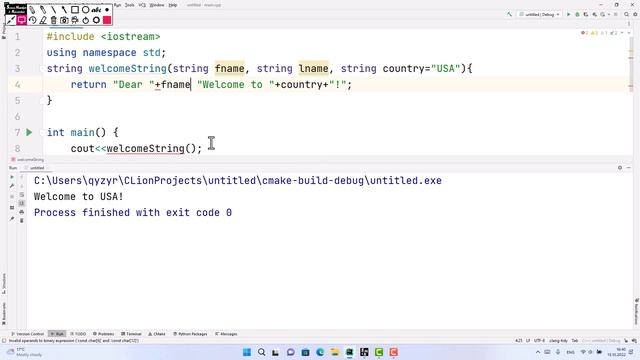Click the Stop button in the top toolbar
Image resolution: width=640 pixels, height=360 pixels.
click(x=616, y=14)
